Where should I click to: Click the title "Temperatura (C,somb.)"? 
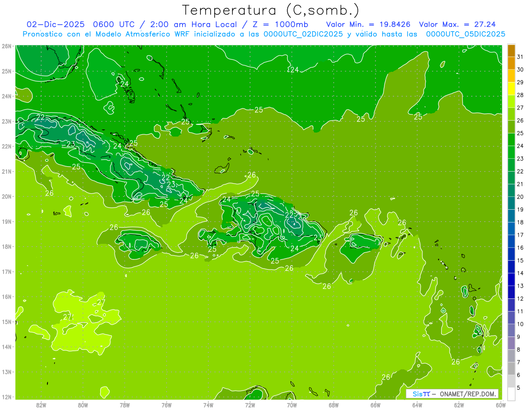coord(270,11)
